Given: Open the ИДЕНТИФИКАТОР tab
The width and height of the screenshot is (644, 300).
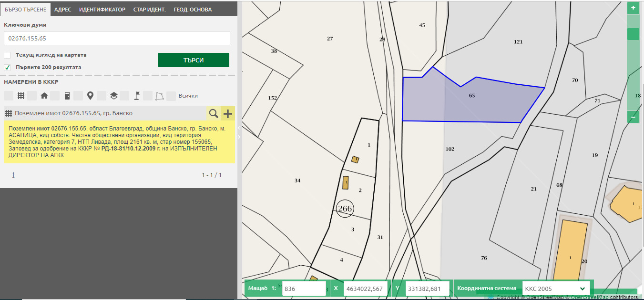Looking at the screenshot, I should pyautogui.click(x=102, y=10).
